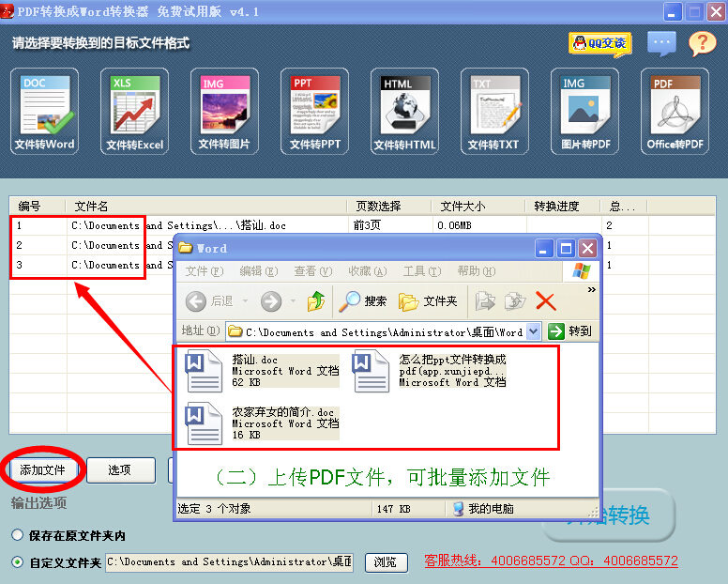The image size is (728, 584).
Task: Toggle the 文件夹 folders pane button
Action: coord(428,301)
